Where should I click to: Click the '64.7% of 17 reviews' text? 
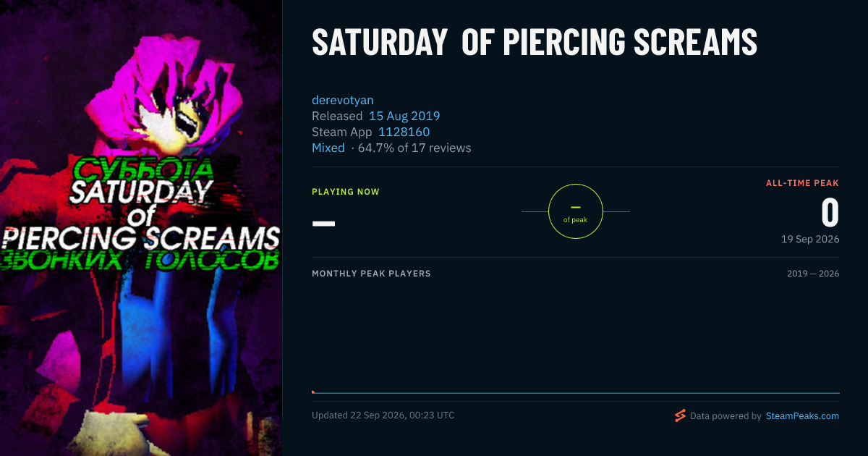coord(414,148)
